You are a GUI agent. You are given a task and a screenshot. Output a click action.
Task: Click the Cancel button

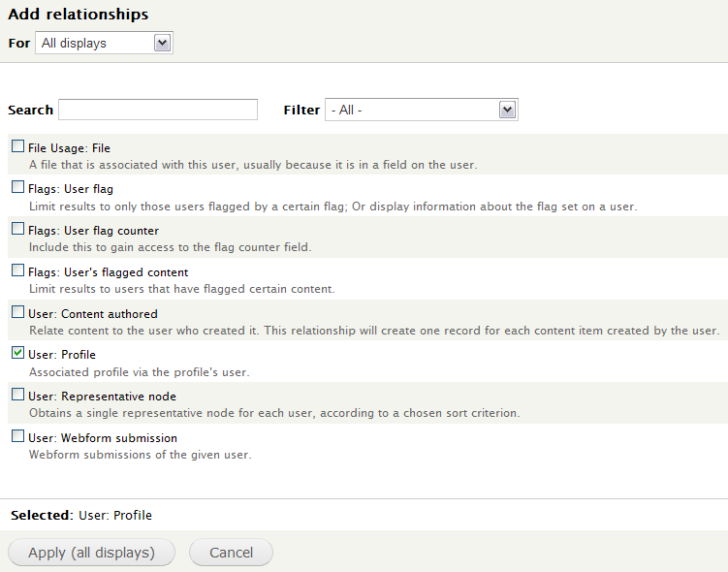(232, 553)
